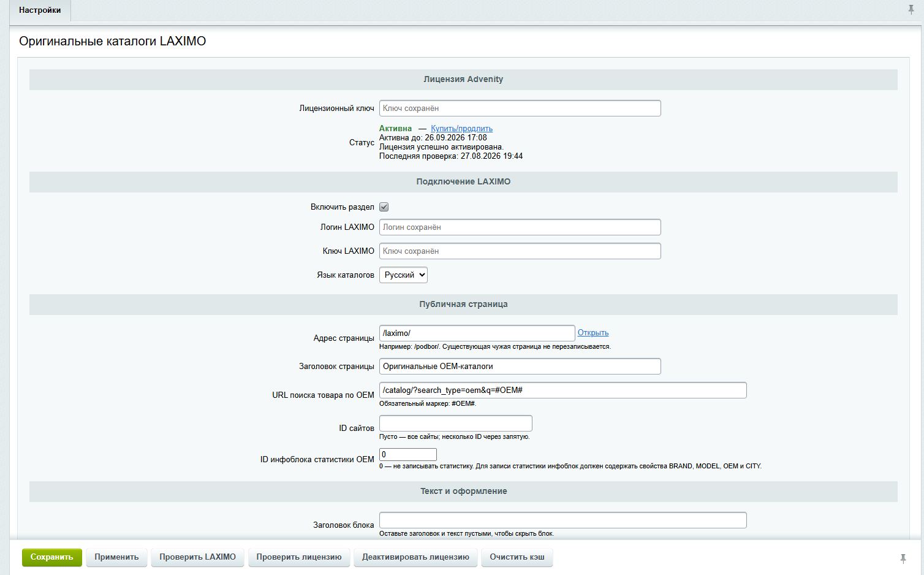924x575 pixels.
Task: Click the Обязательный маркер: #OEM# hint
Action: tap(428, 403)
